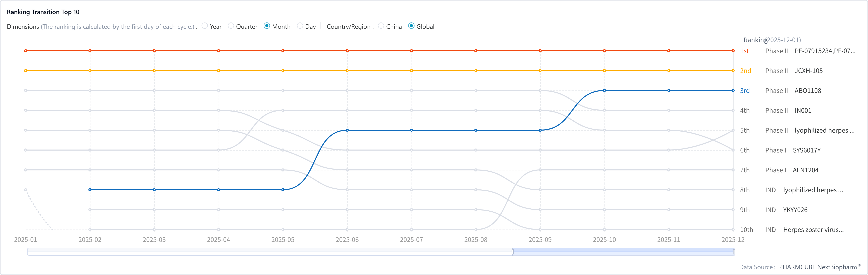Click the AFN1204 legend entry
Screen dimensions: 868x275
(805, 170)
